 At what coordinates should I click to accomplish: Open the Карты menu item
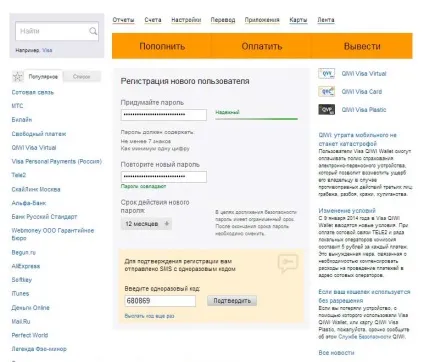coord(298,20)
